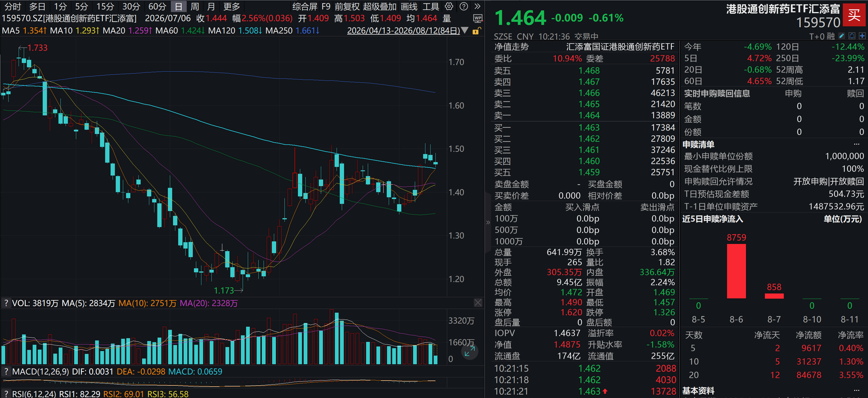Click VOL indicator help question mark

click(6, 303)
